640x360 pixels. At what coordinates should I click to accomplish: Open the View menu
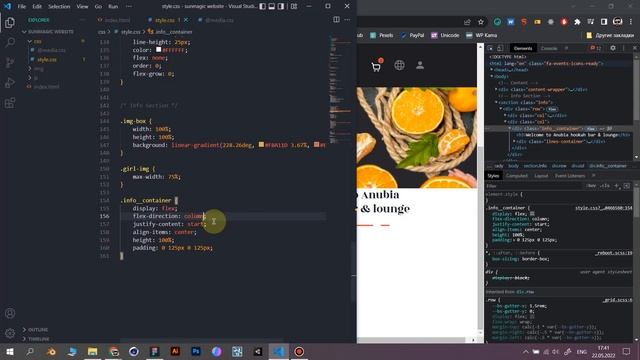(82, 7)
